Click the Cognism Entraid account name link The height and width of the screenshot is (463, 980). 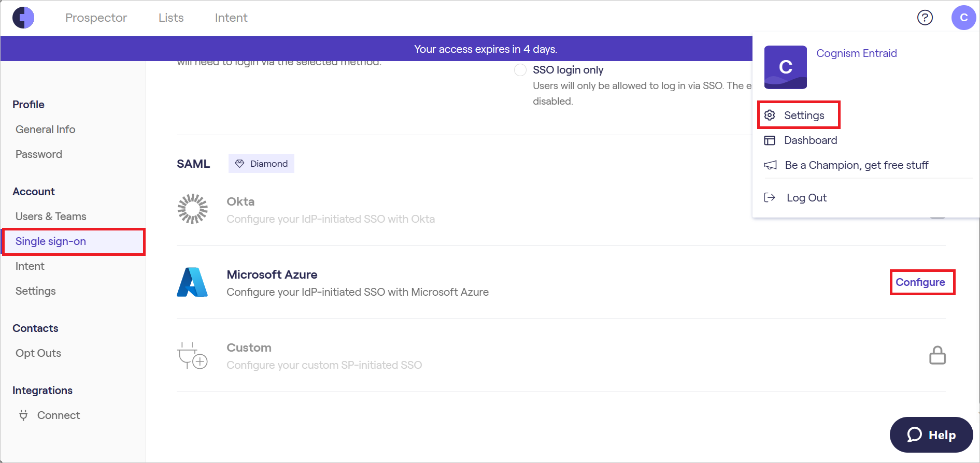(x=857, y=53)
